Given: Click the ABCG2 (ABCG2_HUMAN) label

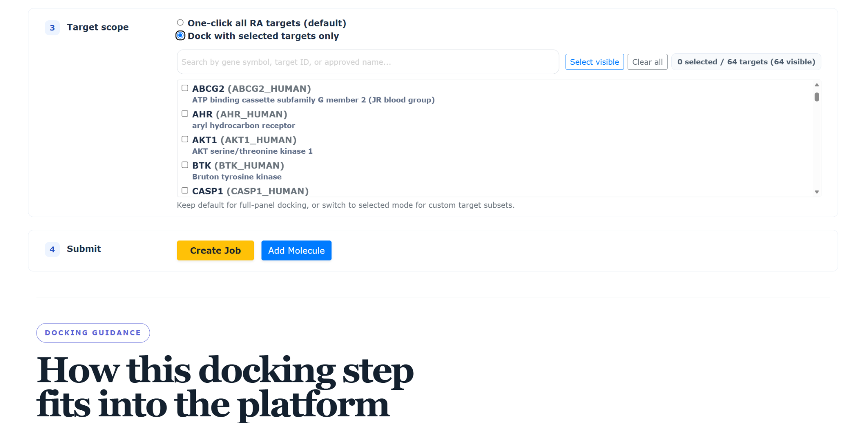Looking at the screenshot, I should point(252,89).
